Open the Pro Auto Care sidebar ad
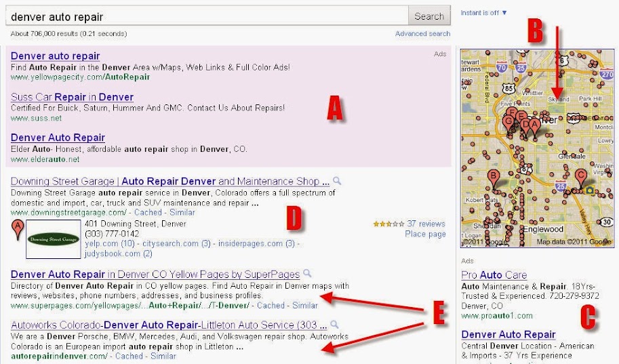619x364 pixels. tap(494, 275)
